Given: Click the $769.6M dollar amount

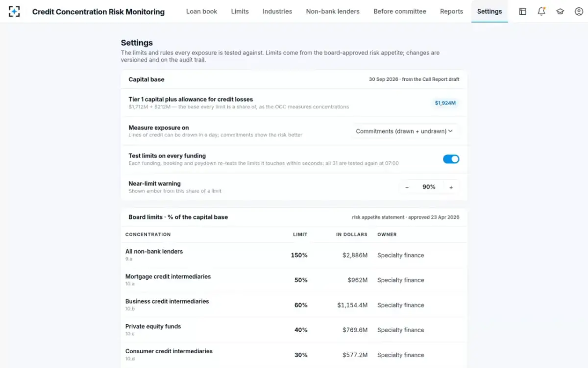Looking at the screenshot, I should 355,330.
